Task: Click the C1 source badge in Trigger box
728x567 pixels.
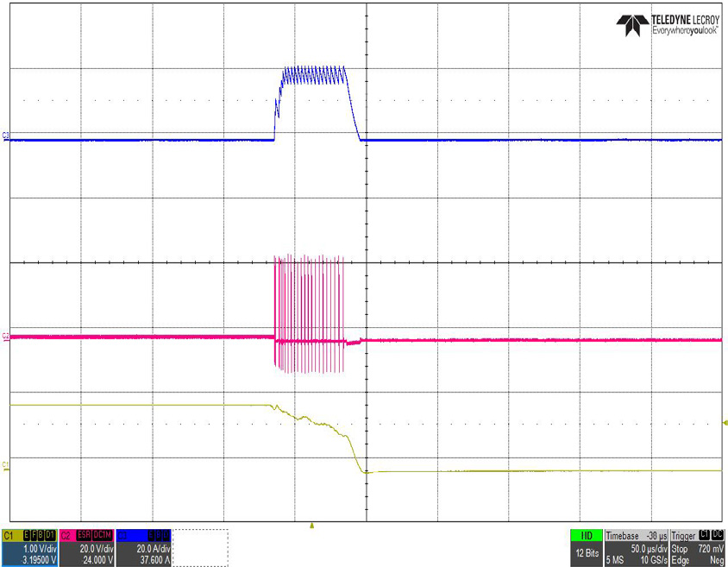Action: (x=705, y=535)
